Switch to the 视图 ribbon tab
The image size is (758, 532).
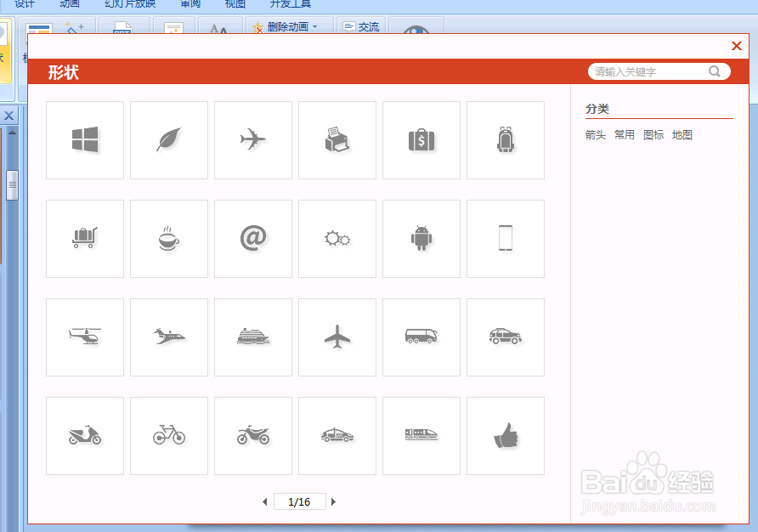pos(235,4)
